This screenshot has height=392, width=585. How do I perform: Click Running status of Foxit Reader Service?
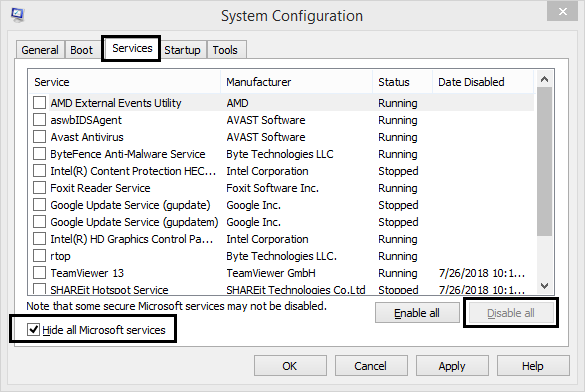click(x=398, y=188)
